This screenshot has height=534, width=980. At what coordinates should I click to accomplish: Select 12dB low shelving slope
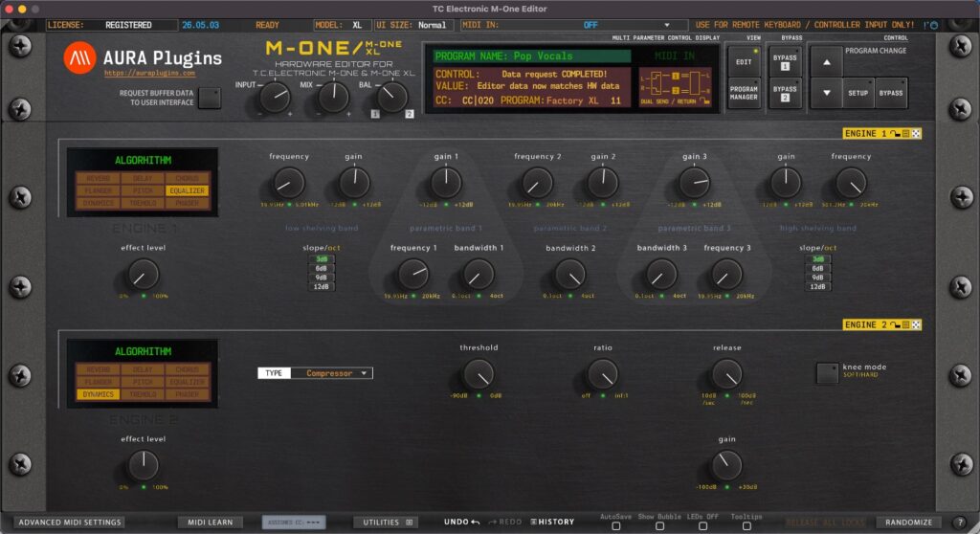click(322, 287)
